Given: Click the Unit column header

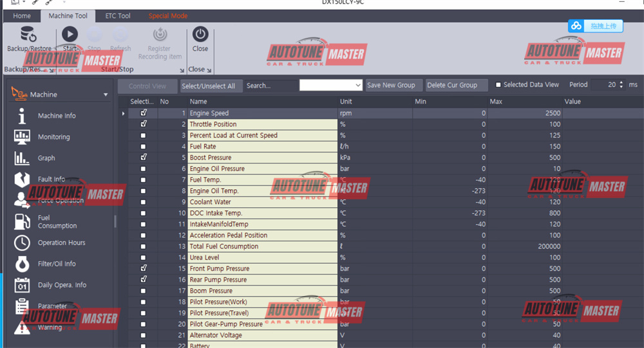Looking at the screenshot, I should 375,102.
